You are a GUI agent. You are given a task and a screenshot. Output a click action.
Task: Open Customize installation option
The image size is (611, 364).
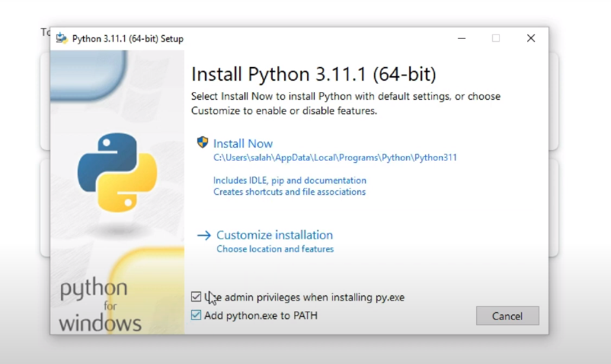(x=274, y=235)
